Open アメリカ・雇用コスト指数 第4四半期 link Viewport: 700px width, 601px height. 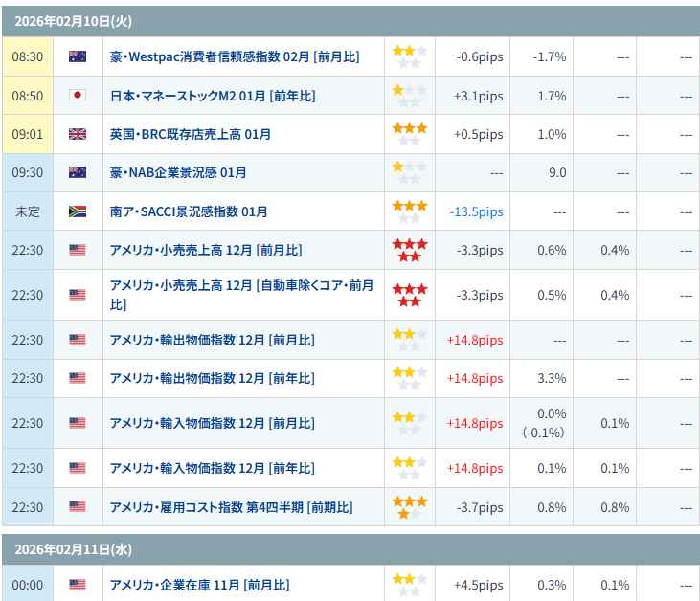231,507
